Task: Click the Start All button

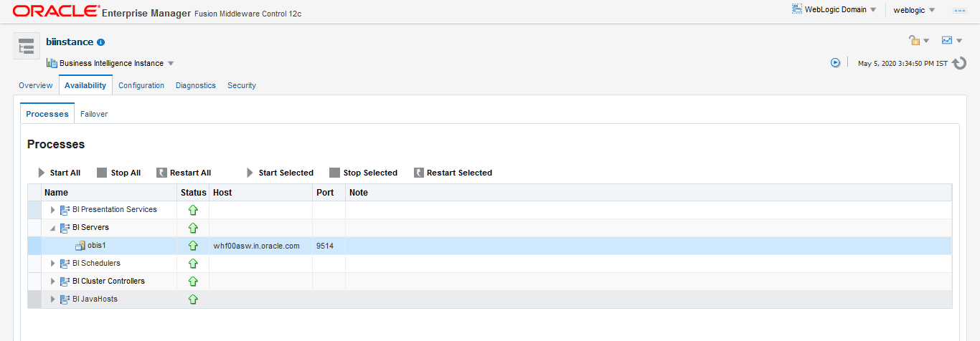Action: pos(59,173)
